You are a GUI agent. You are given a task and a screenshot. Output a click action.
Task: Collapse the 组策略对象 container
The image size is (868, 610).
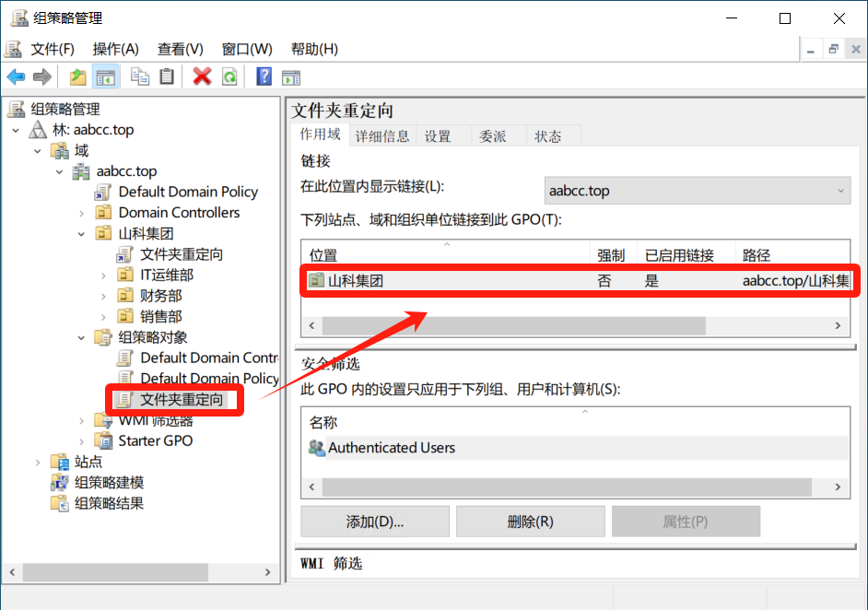pos(82,337)
